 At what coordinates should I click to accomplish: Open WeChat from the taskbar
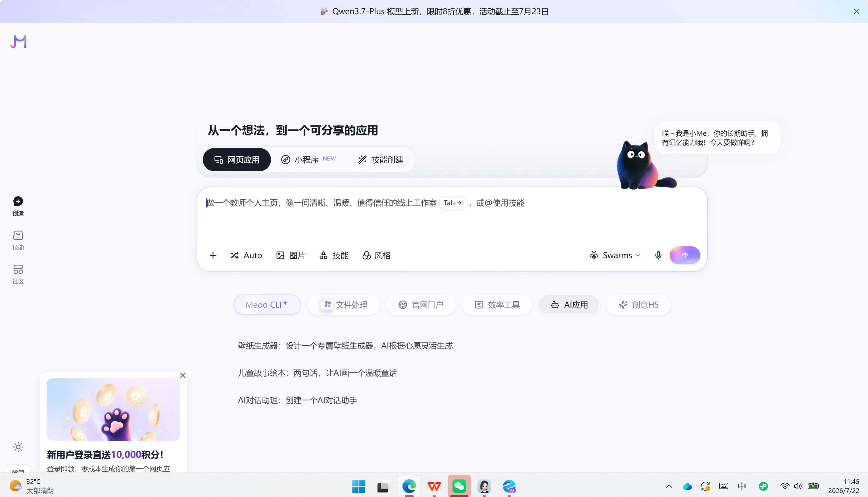(459, 486)
